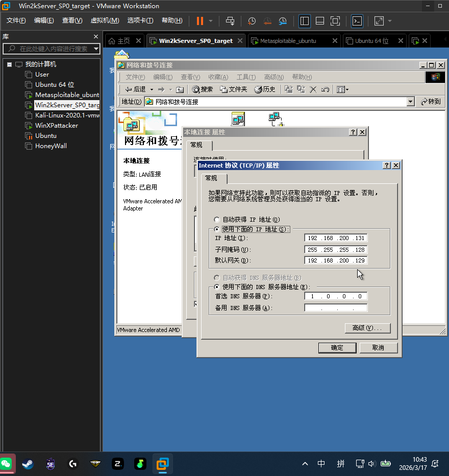Open the VMware Tabs menu
449x476 pixels.
click(140, 20)
